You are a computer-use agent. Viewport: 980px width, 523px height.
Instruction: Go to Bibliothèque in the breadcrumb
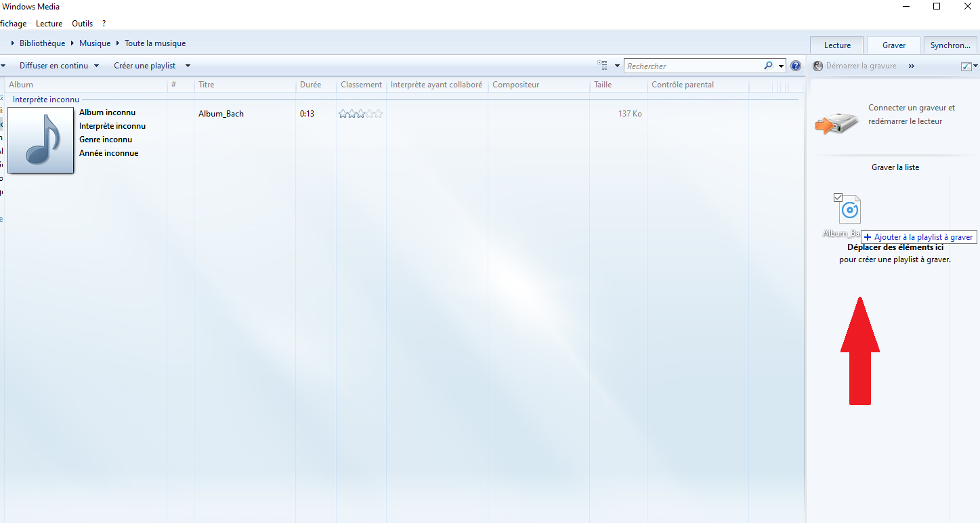(43, 43)
